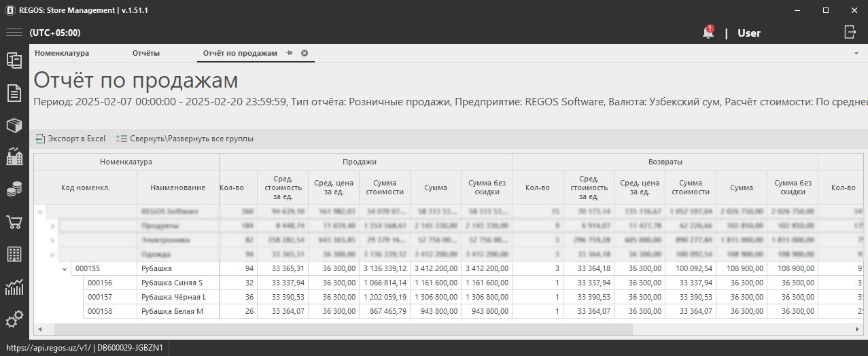Click the notification bell icon
The image size is (868, 356).
click(x=708, y=33)
